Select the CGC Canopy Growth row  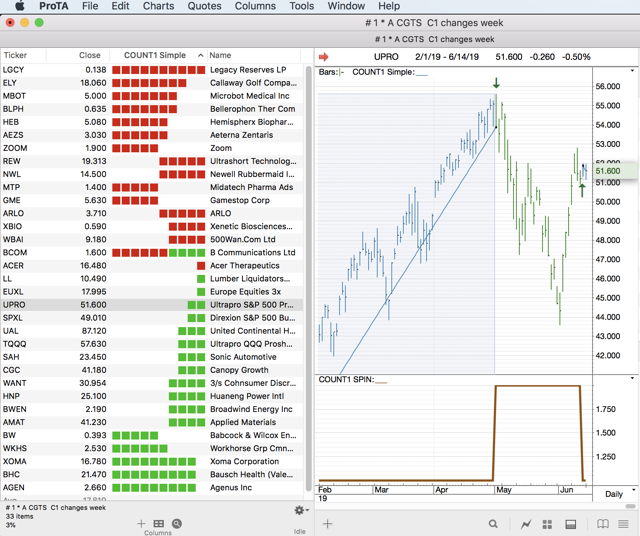[x=152, y=370]
